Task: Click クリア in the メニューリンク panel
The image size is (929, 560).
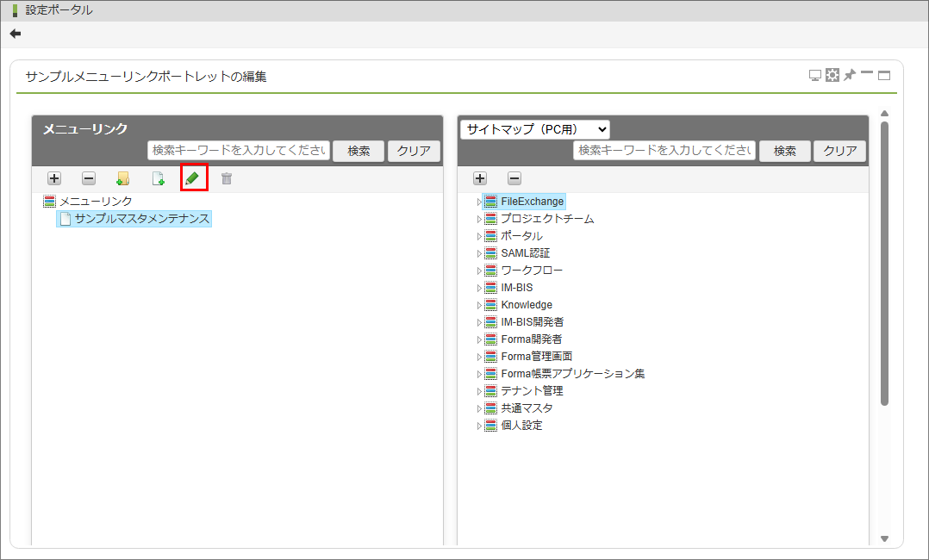Action: coord(414,151)
